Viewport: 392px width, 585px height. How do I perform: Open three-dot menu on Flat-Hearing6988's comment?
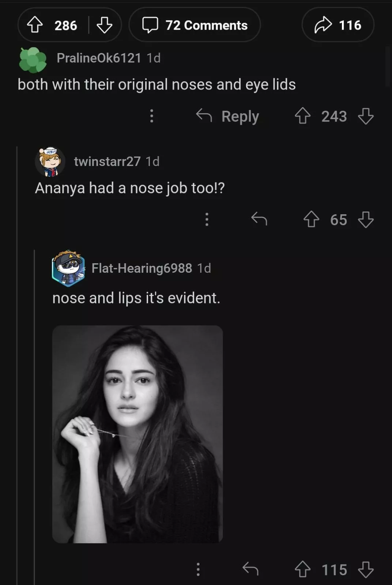(x=198, y=569)
